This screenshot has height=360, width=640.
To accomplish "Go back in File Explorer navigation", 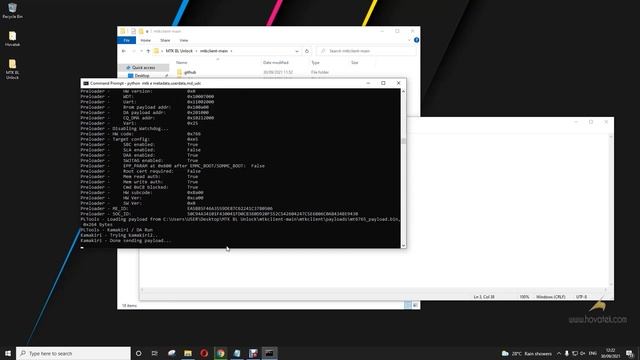I will coord(124,51).
